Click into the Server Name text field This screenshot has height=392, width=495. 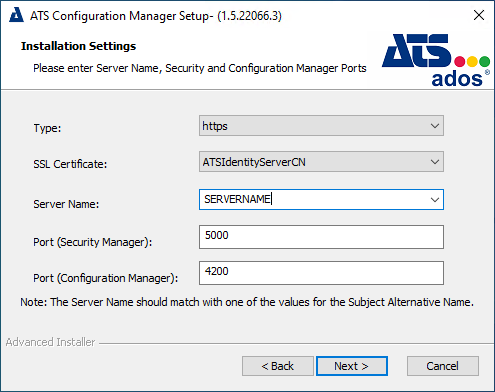pyautogui.click(x=313, y=200)
